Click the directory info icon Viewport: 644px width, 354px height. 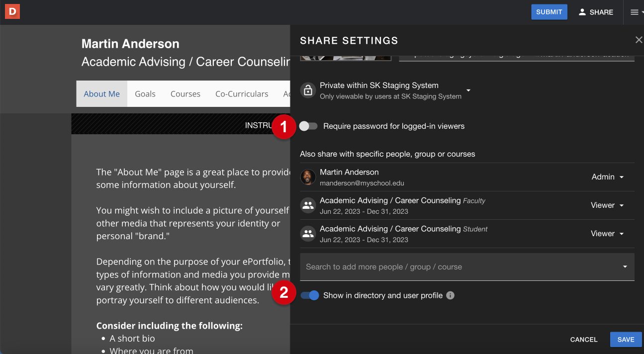[450, 295]
